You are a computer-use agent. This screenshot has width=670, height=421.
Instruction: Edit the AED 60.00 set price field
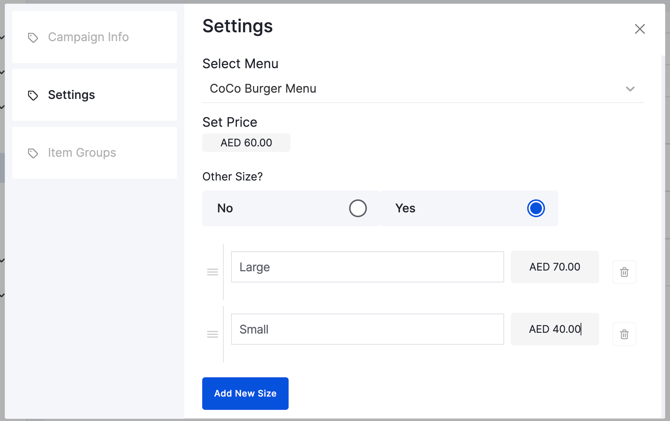click(x=246, y=143)
